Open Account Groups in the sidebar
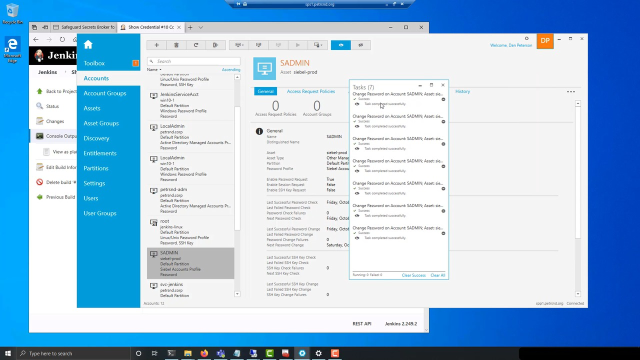The height and width of the screenshot is (360, 640). (105, 93)
